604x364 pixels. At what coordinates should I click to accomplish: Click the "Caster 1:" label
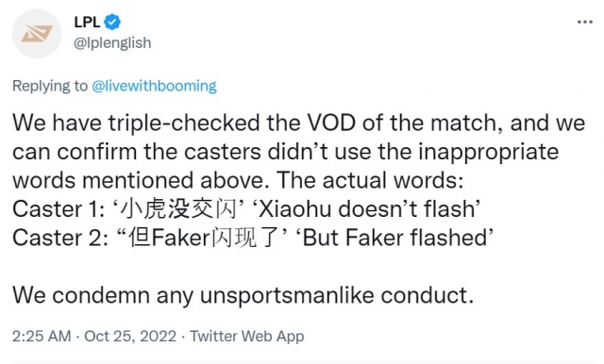[x=59, y=209]
